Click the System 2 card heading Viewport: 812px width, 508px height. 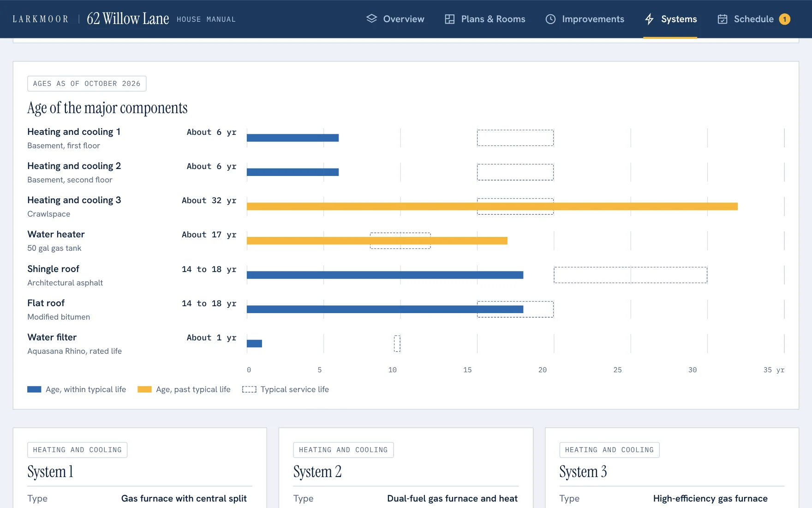pyautogui.click(x=317, y=472)
